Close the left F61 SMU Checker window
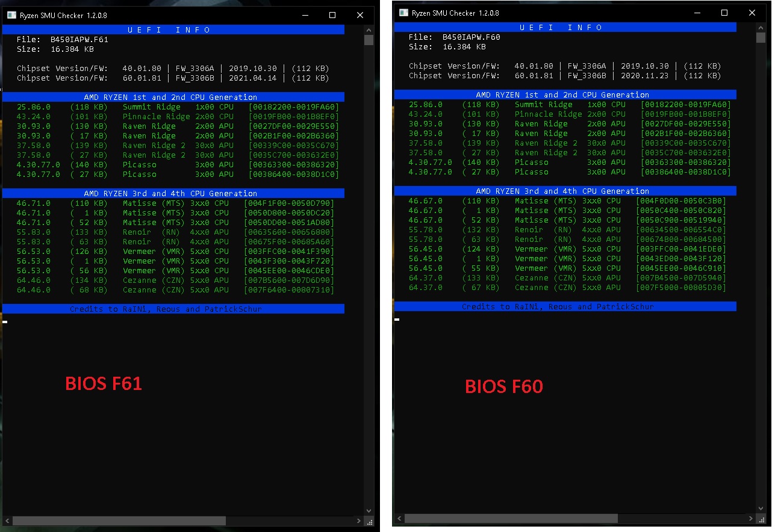The image size is (775, 532). point(360,15)
